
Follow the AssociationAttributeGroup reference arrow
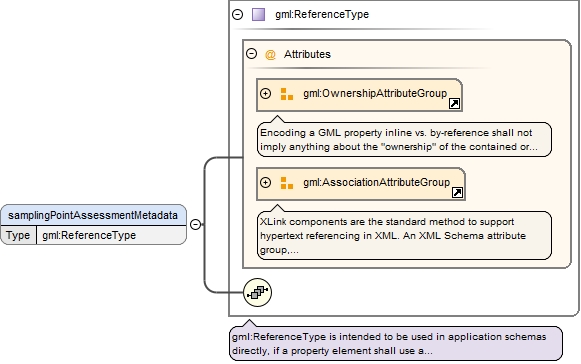(x=457, y=192)
